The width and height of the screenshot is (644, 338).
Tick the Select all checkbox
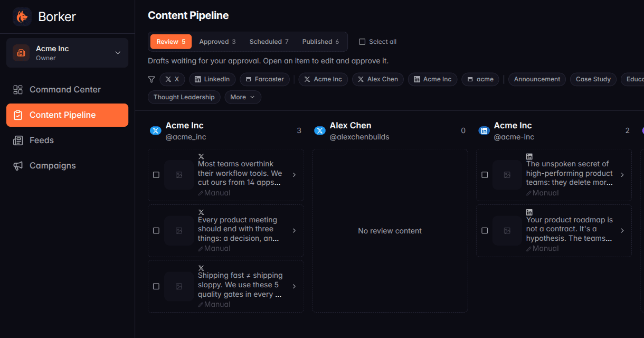pos(362,42)
